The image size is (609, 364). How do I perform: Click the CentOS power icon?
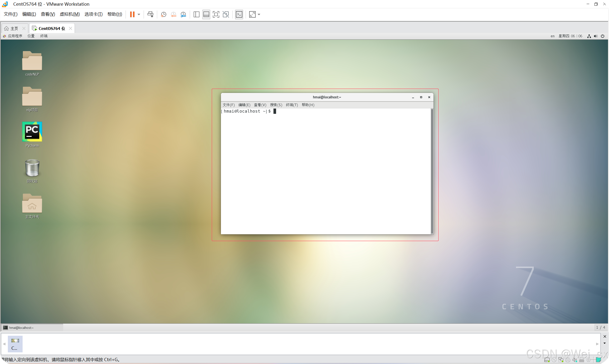tap(602, 36)
